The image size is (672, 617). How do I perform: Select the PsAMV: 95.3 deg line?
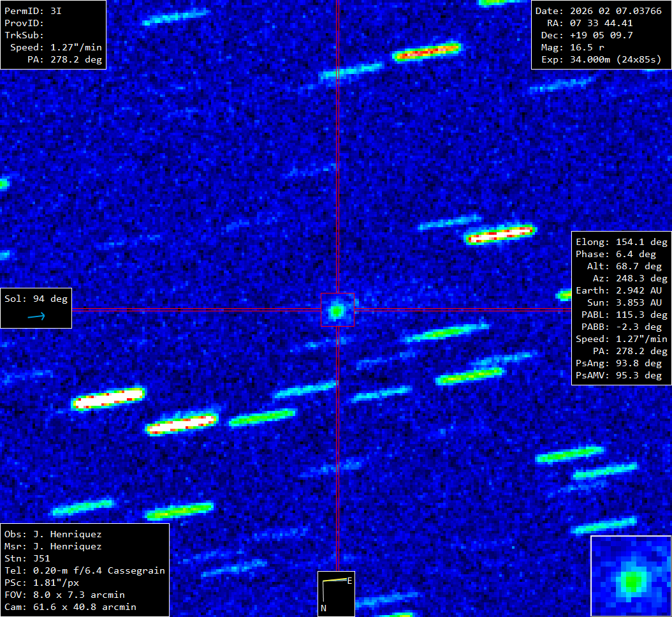622,376
